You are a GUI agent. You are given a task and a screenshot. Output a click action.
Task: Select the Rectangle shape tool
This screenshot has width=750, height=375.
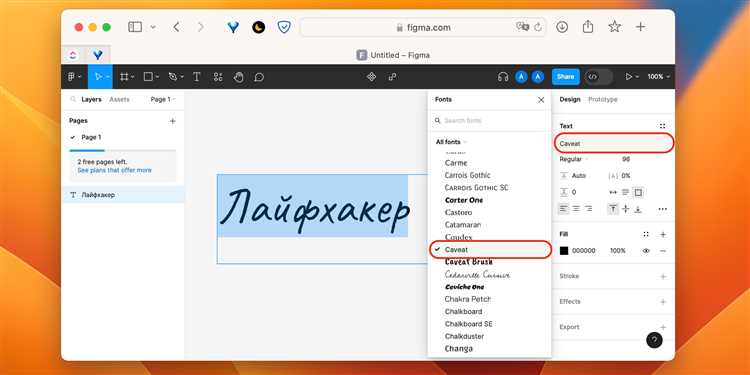point(148,77)
